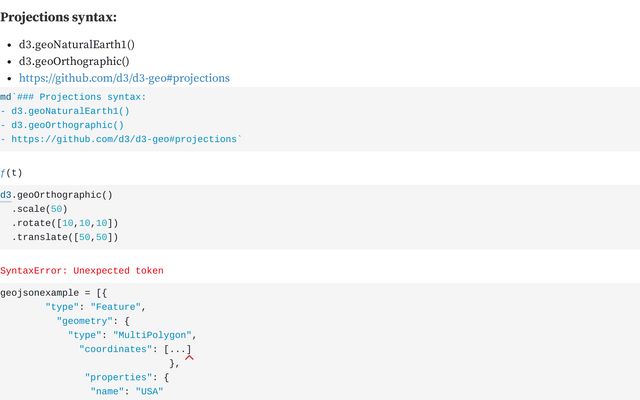Image resolution: width=640 pixels, height=400 pixels.
Task: Click the "name": "USA" code line
Action: pyautogui.click(x=127, y=391)
